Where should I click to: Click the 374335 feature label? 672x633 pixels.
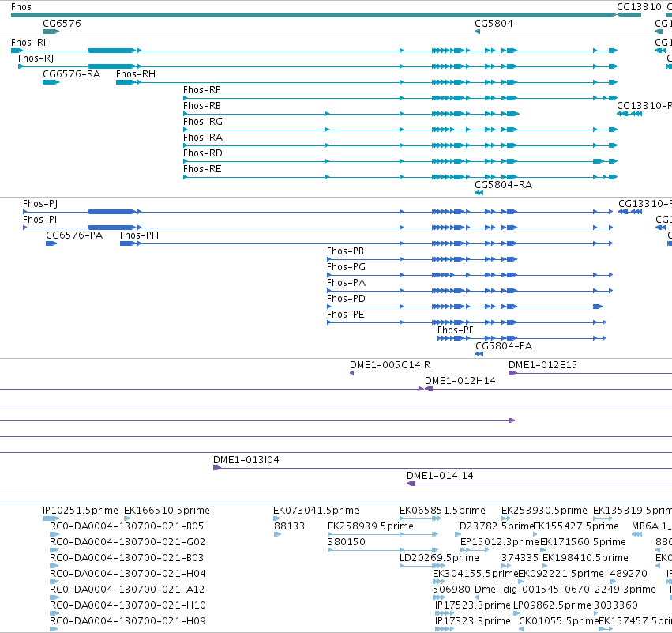(x=520, y=558)
